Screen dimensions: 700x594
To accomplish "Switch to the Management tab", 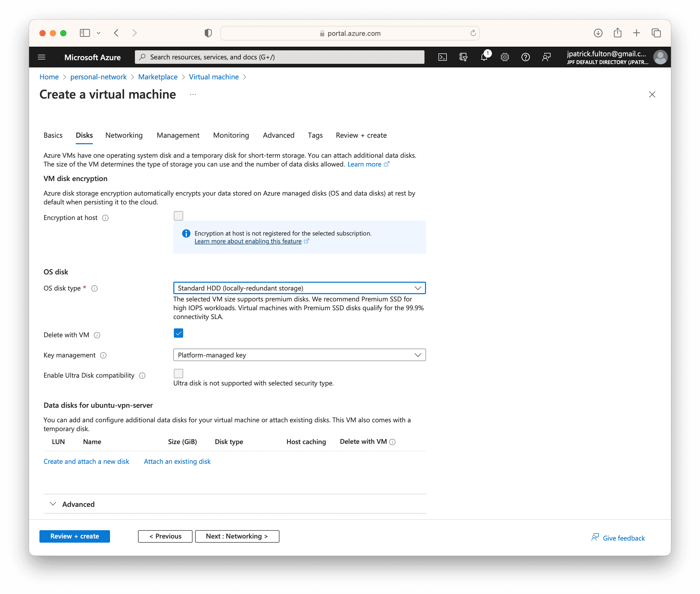I will 178,135.
